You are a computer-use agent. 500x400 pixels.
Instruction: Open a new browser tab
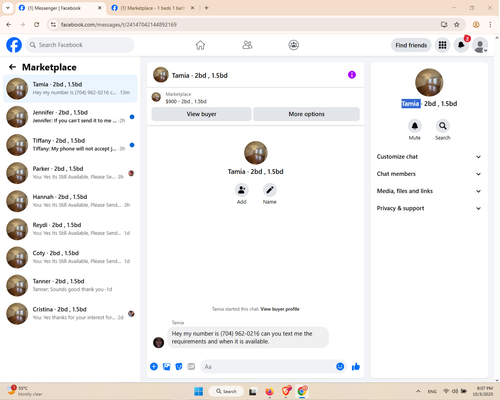pos(206,8)
